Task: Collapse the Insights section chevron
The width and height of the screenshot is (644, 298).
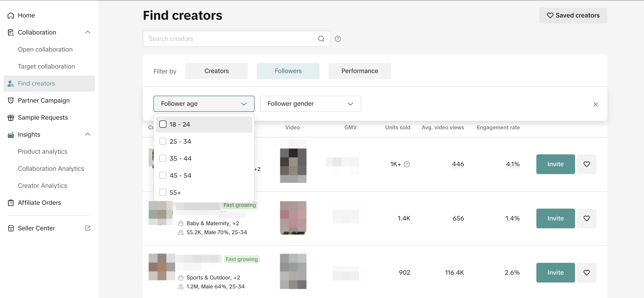Action: click(87, 134)
